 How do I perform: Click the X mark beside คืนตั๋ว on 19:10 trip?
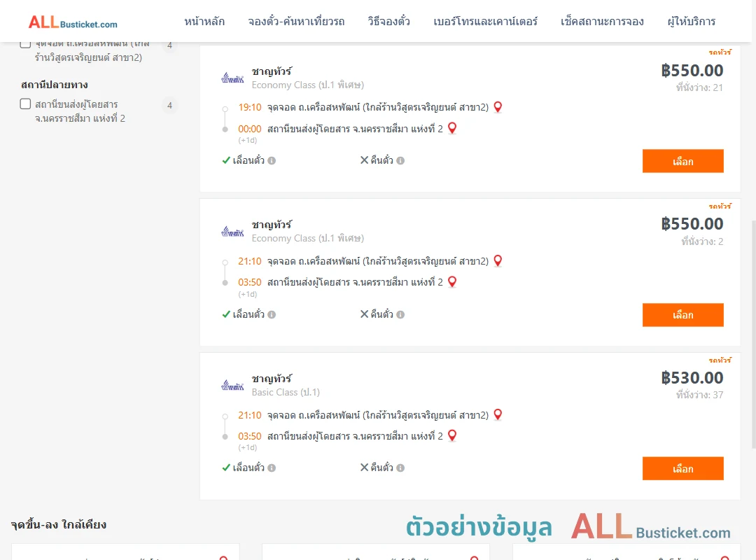click(365, 160)
